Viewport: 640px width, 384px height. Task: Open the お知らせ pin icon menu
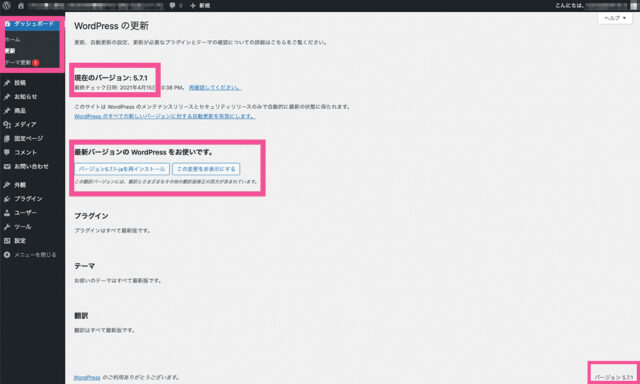pyautogui.click(x=7, y=97)
